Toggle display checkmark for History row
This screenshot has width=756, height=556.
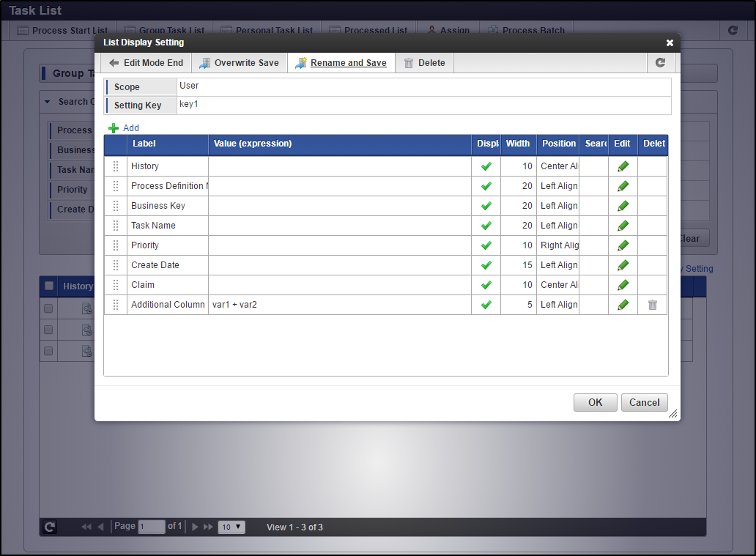[486, 166]
